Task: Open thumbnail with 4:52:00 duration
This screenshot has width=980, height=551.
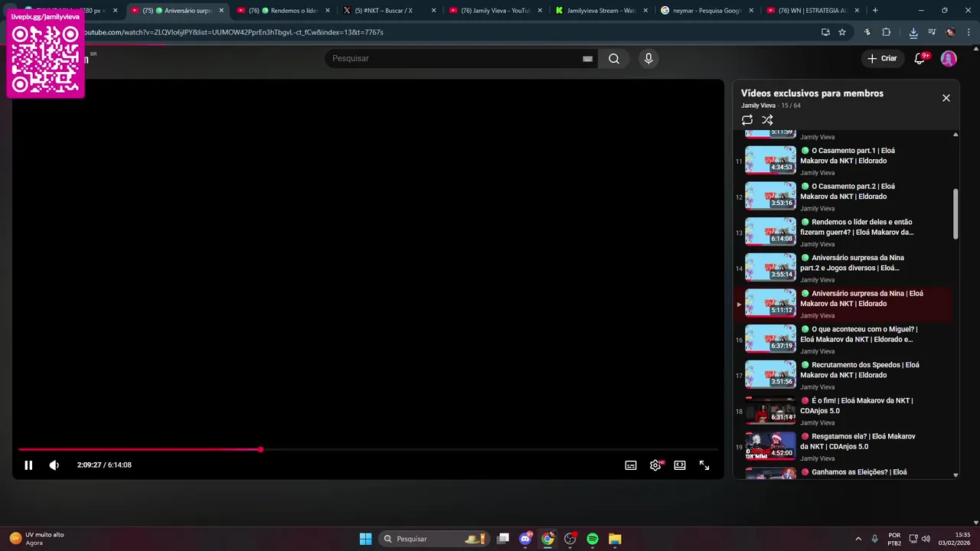Action: pos(770,445)
